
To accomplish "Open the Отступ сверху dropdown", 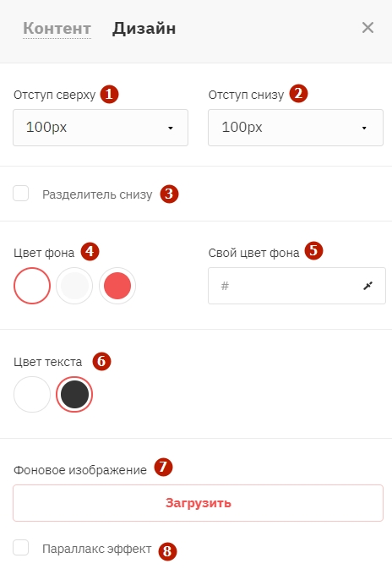I will pos(101,128).
